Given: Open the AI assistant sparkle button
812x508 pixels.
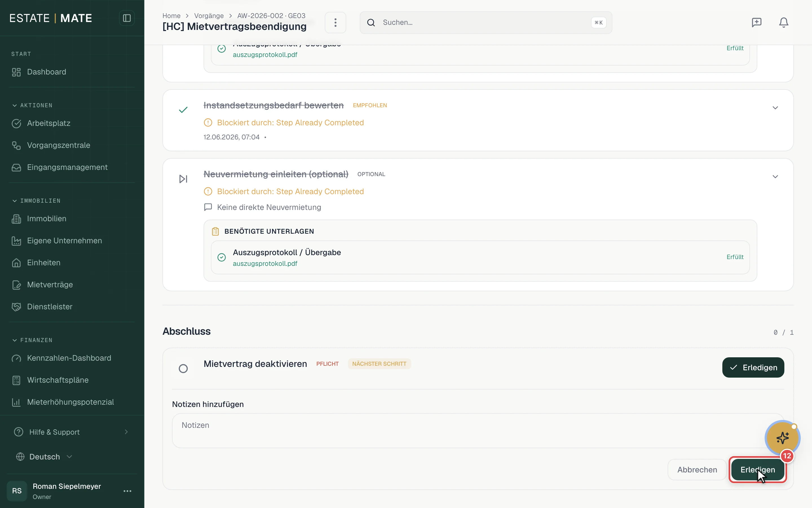Looking at the screenshot, I should 782,438.
